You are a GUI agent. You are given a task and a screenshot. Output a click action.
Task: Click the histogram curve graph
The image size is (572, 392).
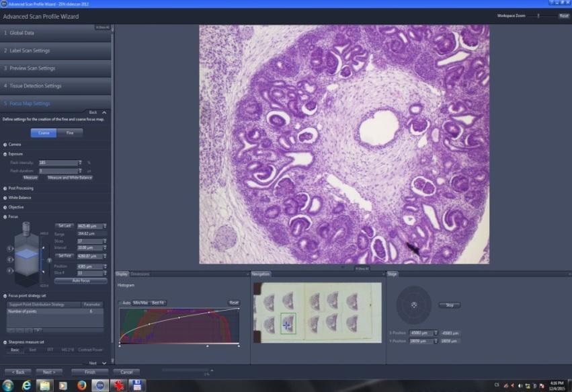pos(179,326)
